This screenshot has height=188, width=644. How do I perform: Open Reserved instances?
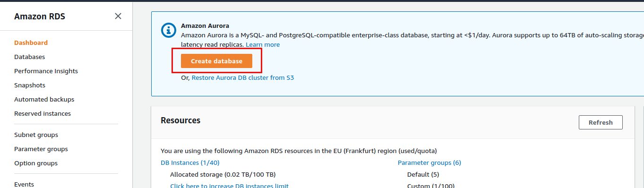pyautogui.click(x=43, y=113)
